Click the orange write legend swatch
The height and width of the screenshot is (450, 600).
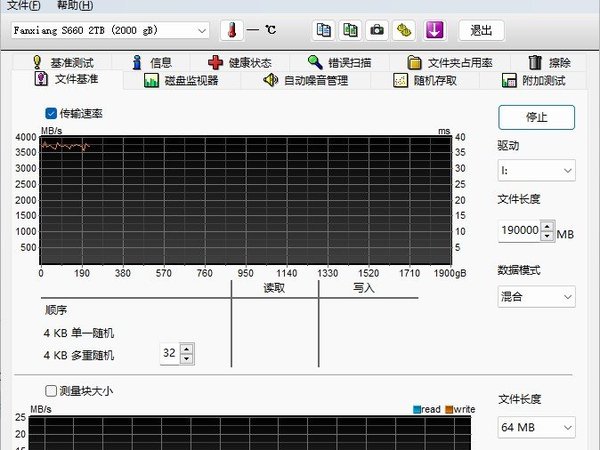click(x=449, y=410)
